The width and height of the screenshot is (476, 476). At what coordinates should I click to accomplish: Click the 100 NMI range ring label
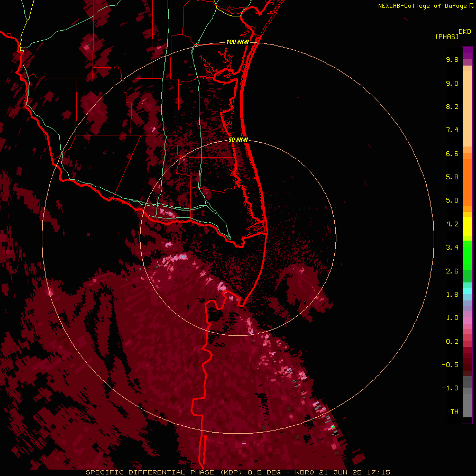pos(237,42)
